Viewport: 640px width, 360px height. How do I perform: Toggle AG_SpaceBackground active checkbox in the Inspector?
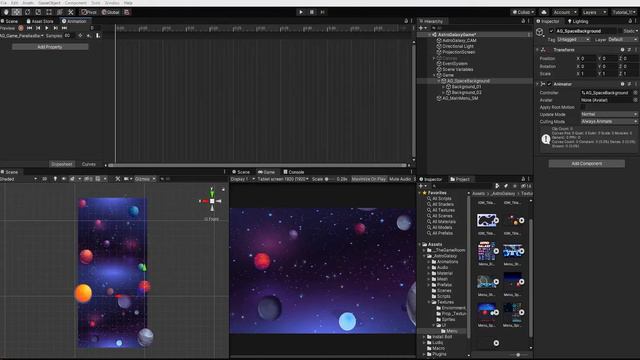click(551, 31)
